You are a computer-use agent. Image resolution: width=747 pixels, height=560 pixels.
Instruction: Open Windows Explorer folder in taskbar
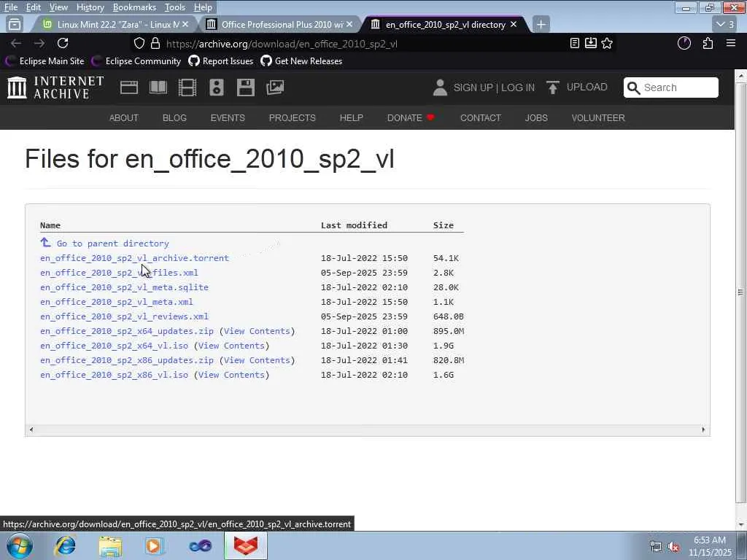point(110,545)
